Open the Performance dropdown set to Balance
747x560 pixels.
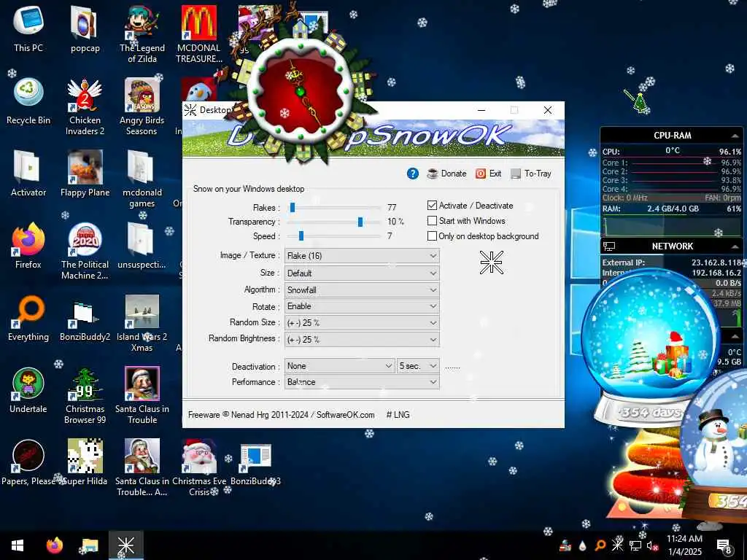coord(362,382)
